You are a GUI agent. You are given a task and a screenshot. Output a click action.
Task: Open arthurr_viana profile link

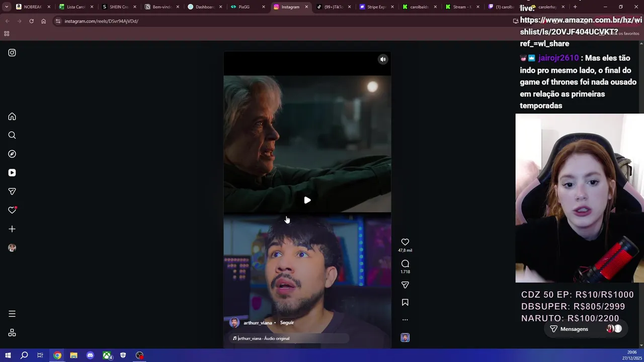point(258,323)
